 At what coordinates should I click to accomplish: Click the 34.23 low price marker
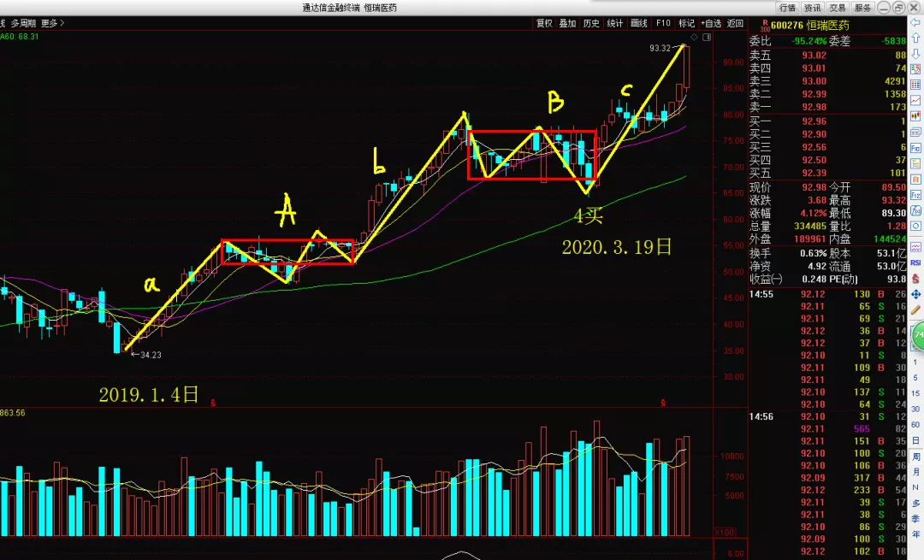pyautogui.click(x=151, y=355)
